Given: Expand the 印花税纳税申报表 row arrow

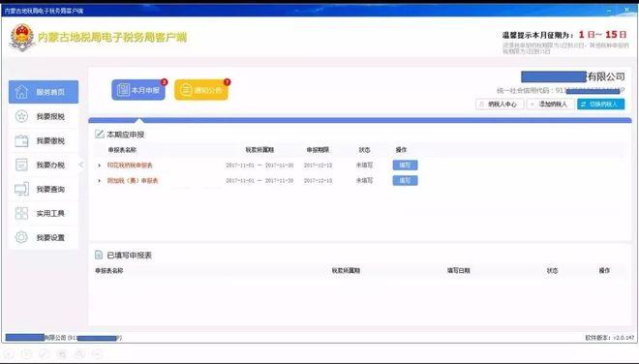Looking at the screenshot, I should pyautogui.click(x=99, y=166).
